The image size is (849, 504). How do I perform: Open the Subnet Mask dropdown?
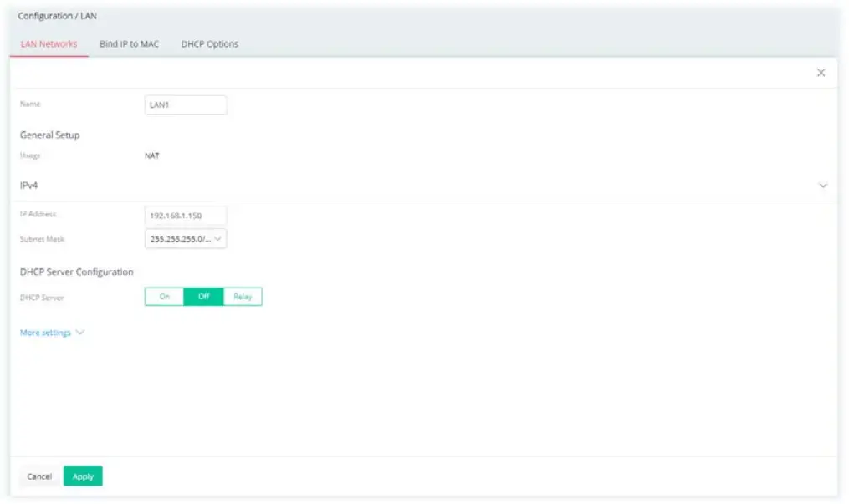186,238
